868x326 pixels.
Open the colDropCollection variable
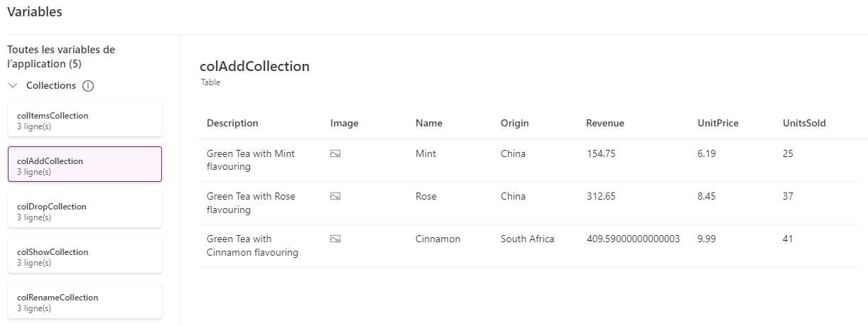[x=85, y=210]
